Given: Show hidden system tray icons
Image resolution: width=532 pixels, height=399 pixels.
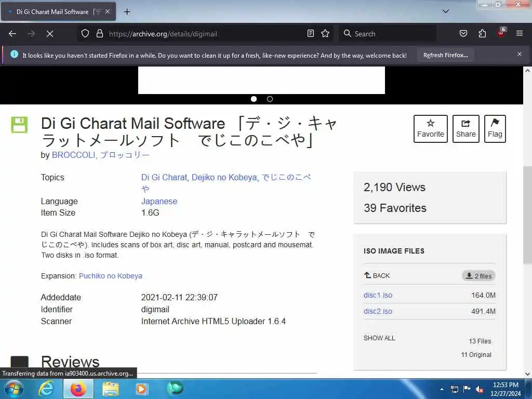Looking at the screenshot, I should coord(442,389).
